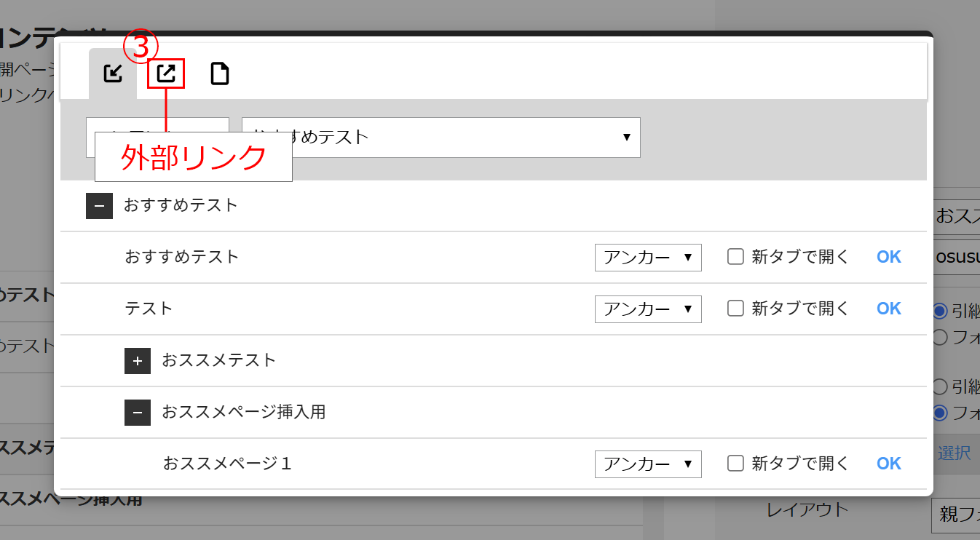Viewport: 980px width, 540px height.
Task: Open the file document tab icon
Action: point(219,74)
